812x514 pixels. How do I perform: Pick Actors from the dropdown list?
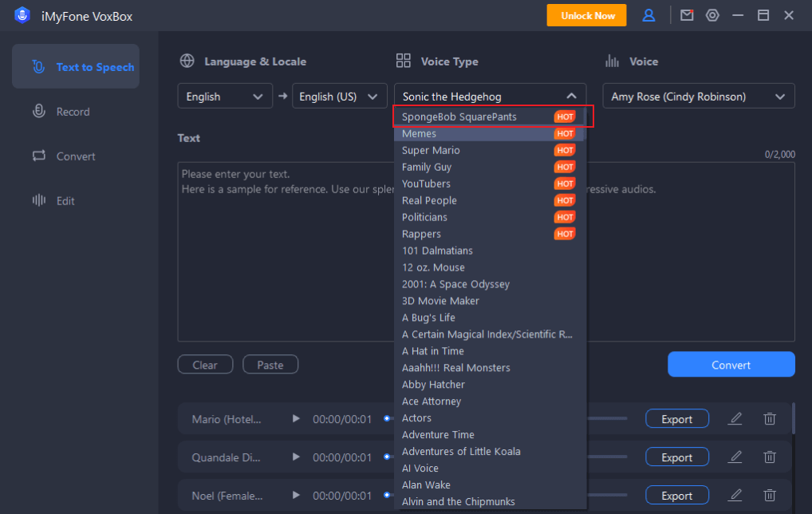coord(489,417)
